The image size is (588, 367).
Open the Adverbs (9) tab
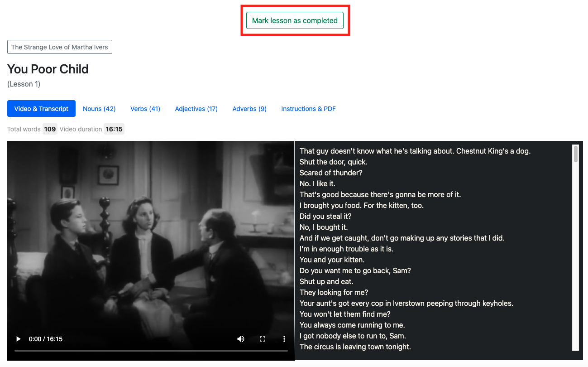tap(249, 109)
